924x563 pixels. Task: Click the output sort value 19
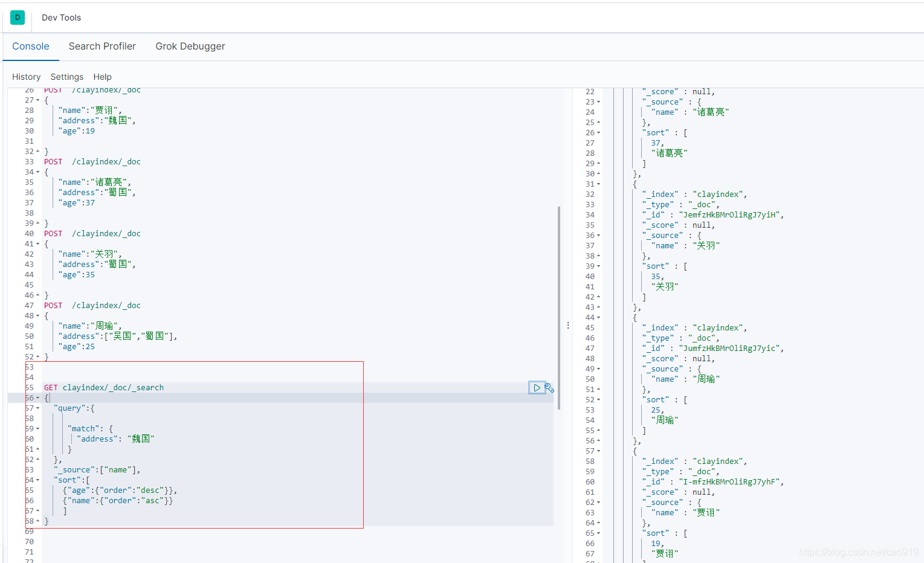click(657, 544)
